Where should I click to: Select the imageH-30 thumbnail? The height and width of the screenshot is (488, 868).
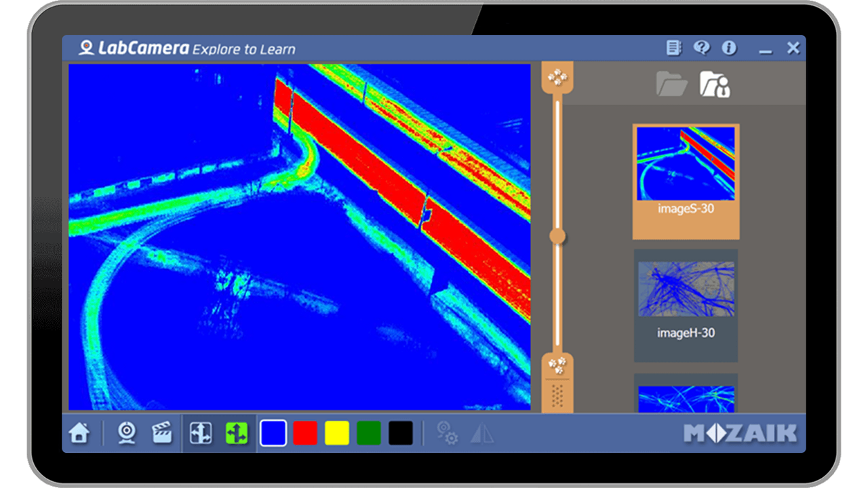click(686, 306)
